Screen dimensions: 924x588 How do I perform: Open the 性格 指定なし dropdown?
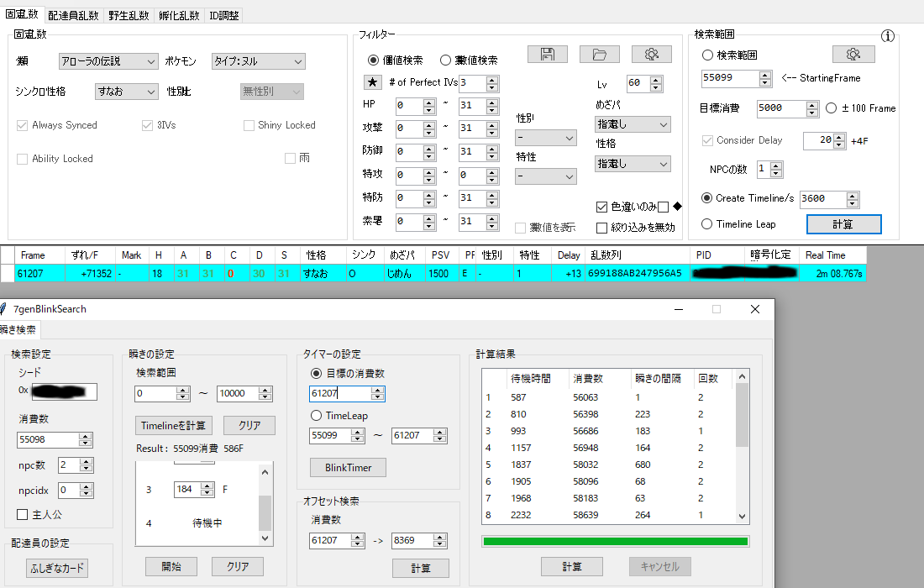tap(633, 164)
